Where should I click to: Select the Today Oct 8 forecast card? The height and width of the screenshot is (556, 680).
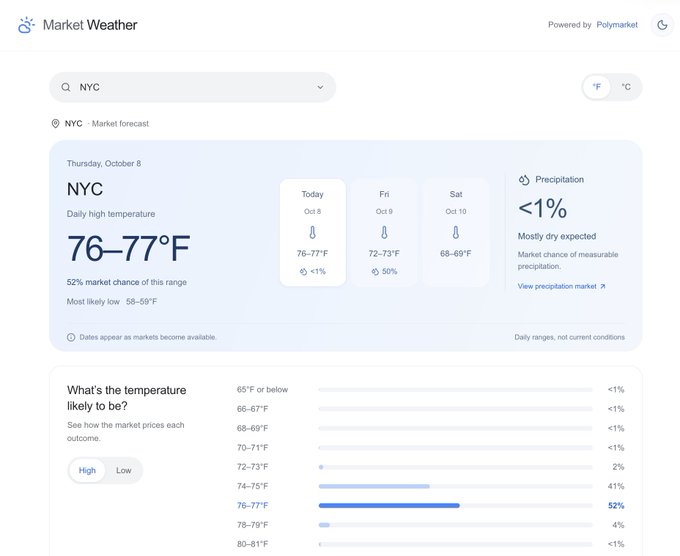click(313, 232)
